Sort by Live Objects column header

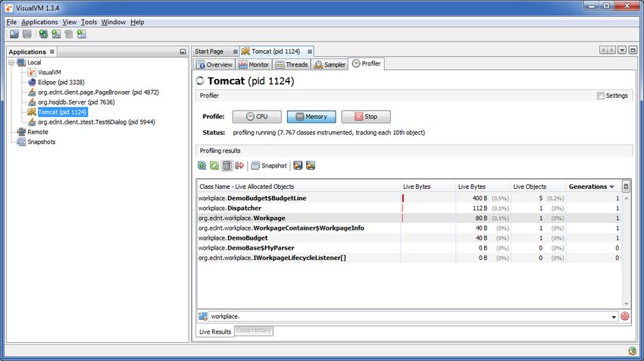(x=538, y=187)
